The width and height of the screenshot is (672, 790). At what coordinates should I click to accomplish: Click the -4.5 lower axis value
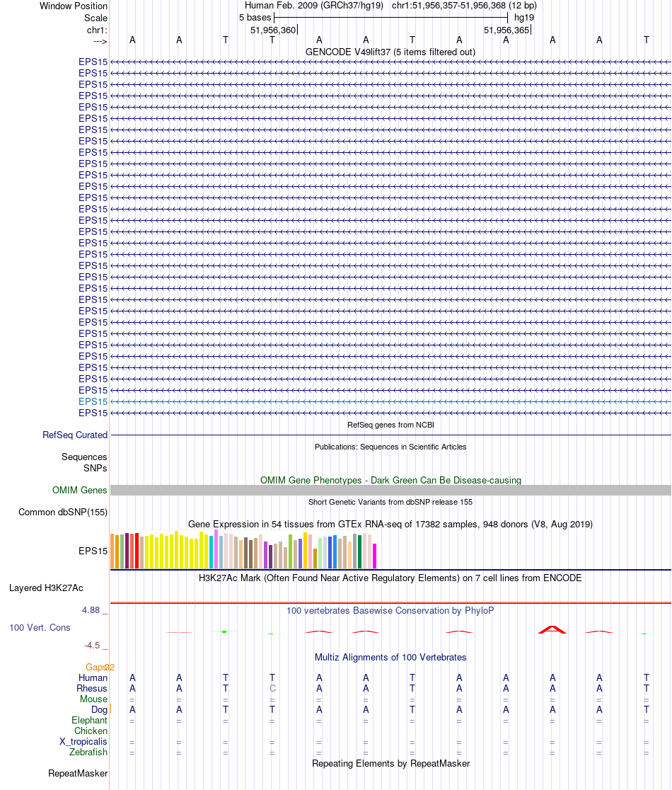(x=92, y=646)
